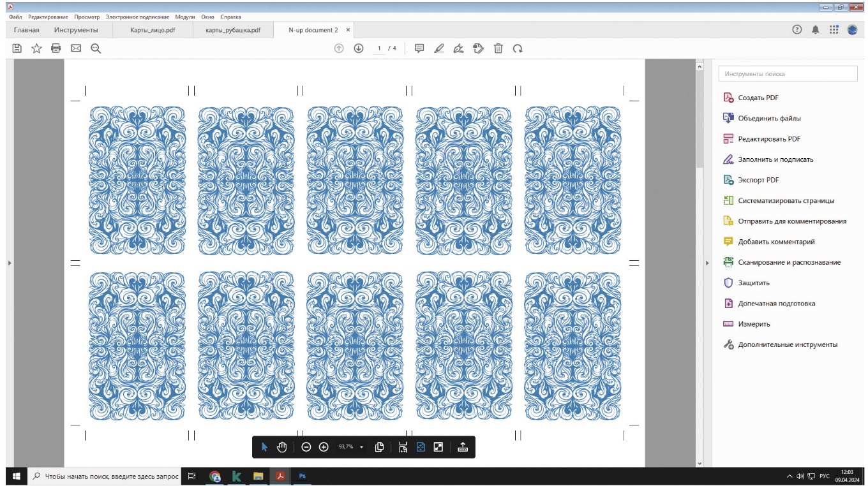Click Объединить файлы tool
The height and width of the screenshot is (486, 868).
click(769, 119)
